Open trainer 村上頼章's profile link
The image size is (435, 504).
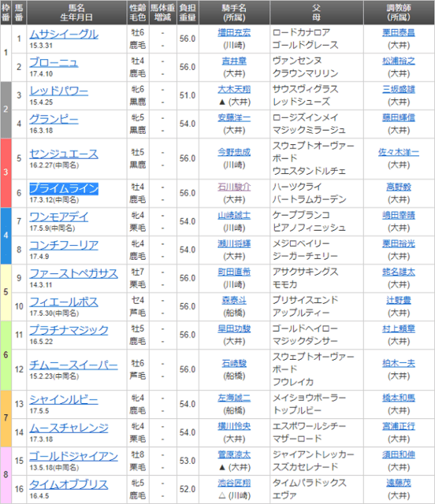click(398, 328)
